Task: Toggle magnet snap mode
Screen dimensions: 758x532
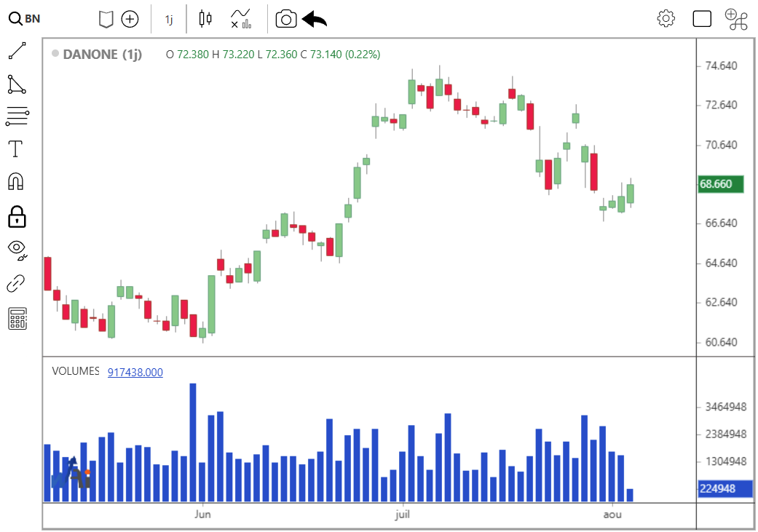Action: 16,181
